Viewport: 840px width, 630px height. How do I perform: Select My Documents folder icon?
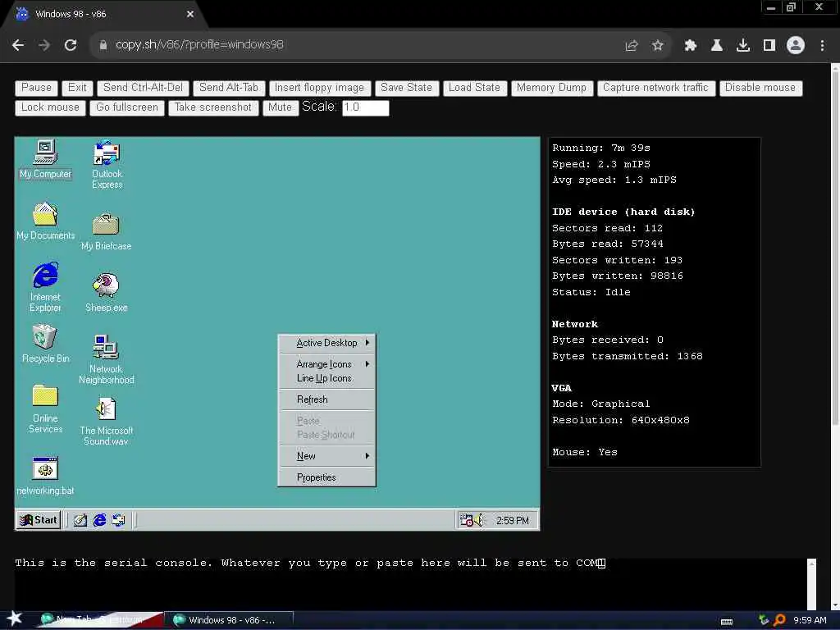[46, 221]
